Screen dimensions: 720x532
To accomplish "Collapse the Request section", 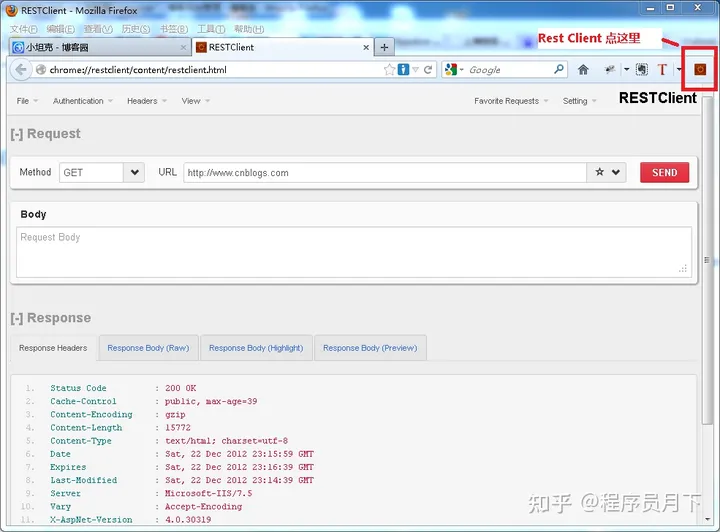I will 17,134.
